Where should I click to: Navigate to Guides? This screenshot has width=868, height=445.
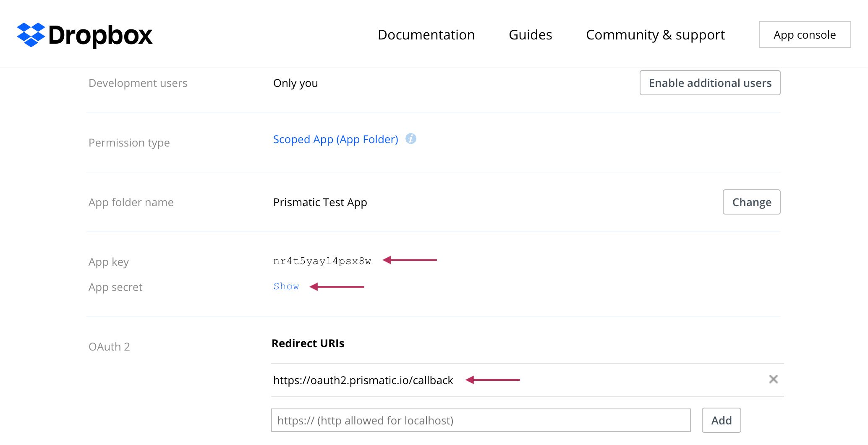[530, 34]
